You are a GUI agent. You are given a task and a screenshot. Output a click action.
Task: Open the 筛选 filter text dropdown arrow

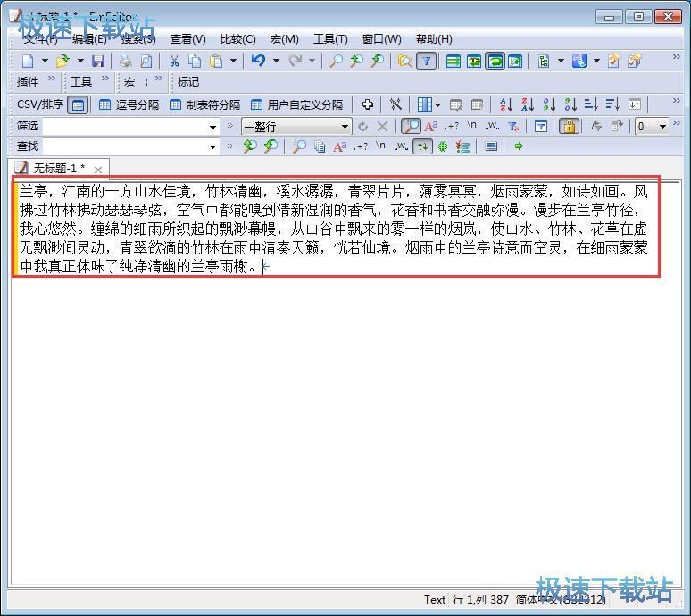tap(212, 128)
